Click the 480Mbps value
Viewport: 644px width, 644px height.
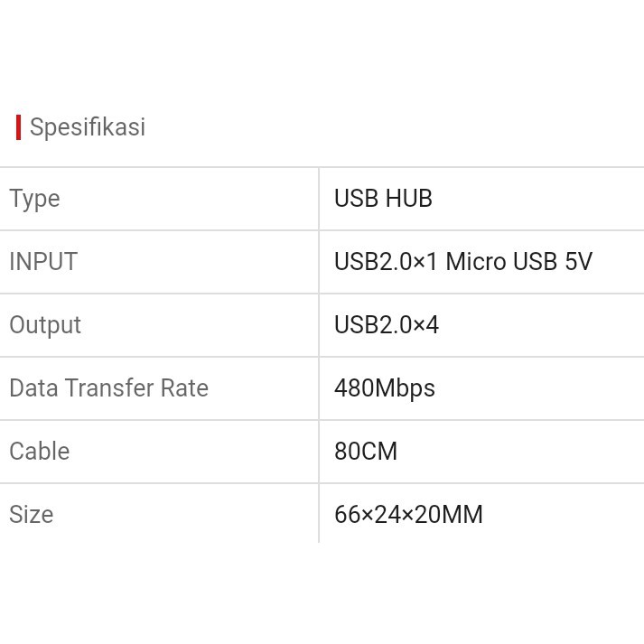[x=385, y=388]
